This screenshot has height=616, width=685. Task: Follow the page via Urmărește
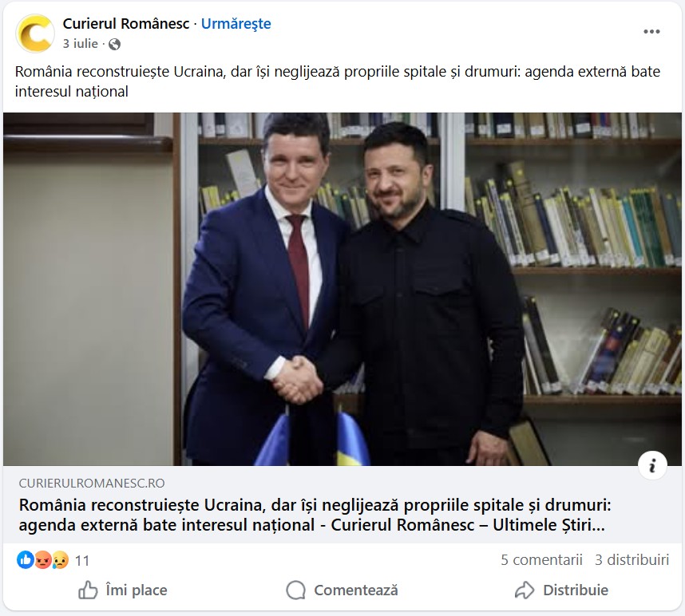pyautogui.click(x=236, y=24)
